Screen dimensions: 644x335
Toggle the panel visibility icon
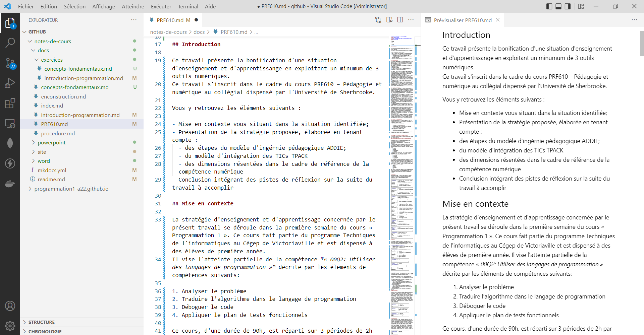[558, 6]
